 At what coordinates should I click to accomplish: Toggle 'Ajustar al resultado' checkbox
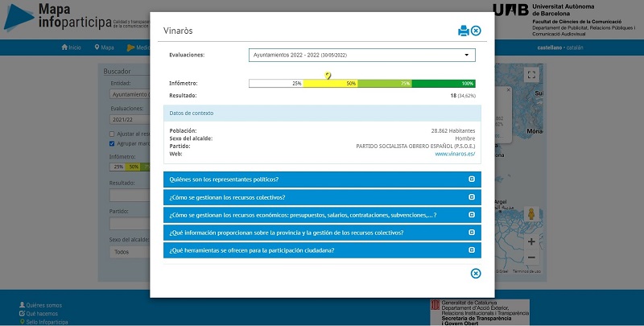click(112, 134)
